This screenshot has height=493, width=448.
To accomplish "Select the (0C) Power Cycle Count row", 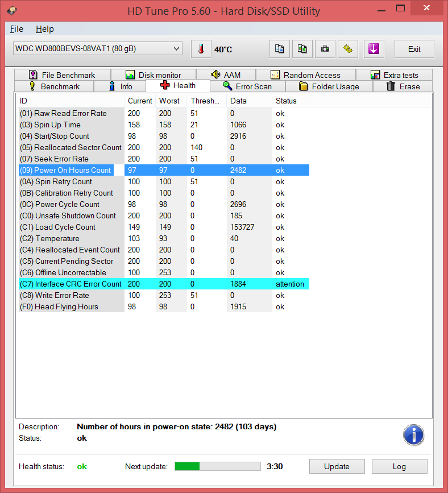I will pyautogui.click(x=164, y=204).
